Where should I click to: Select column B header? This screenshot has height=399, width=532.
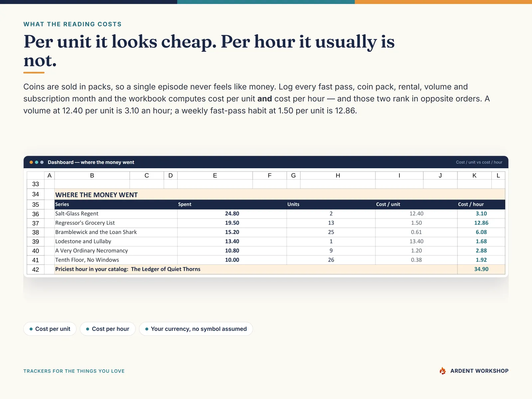tap(92, 176)
